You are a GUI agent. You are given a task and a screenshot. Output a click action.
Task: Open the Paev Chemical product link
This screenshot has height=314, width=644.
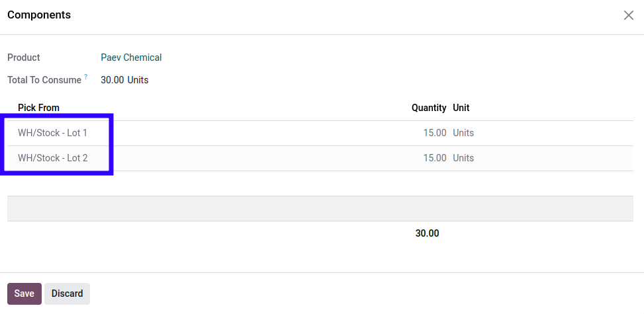pos(131,58)
